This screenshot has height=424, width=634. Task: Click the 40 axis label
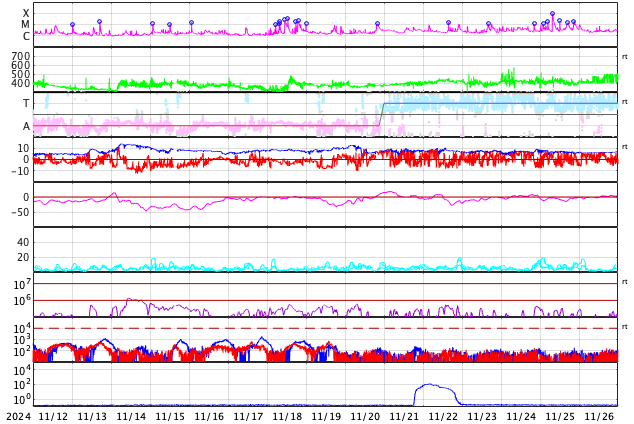point(23,242)
